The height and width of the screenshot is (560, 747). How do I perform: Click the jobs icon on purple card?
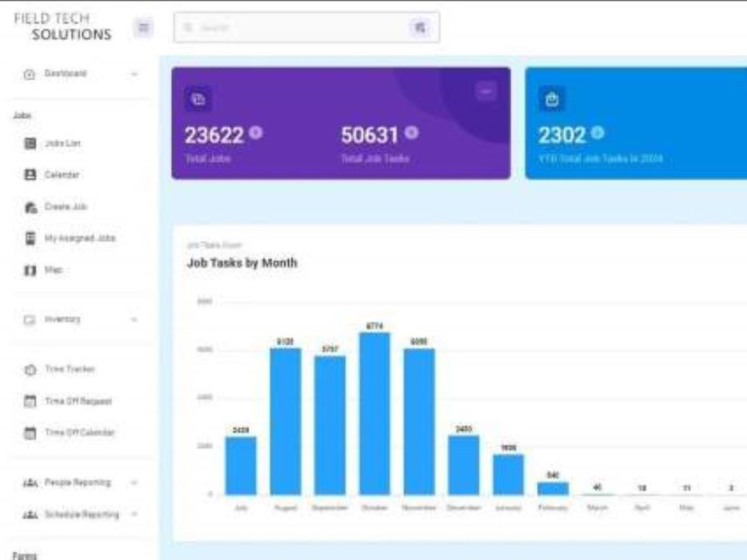198,99
